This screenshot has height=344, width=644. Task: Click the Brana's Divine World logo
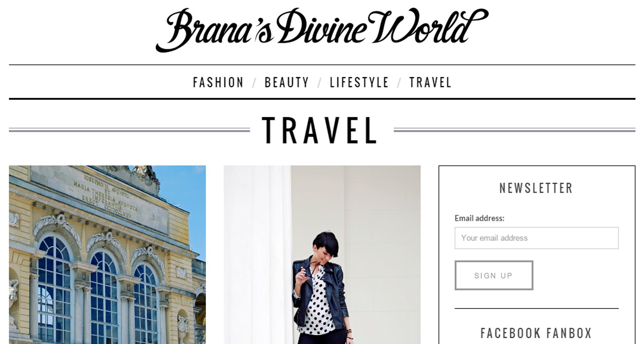[322, 29]
